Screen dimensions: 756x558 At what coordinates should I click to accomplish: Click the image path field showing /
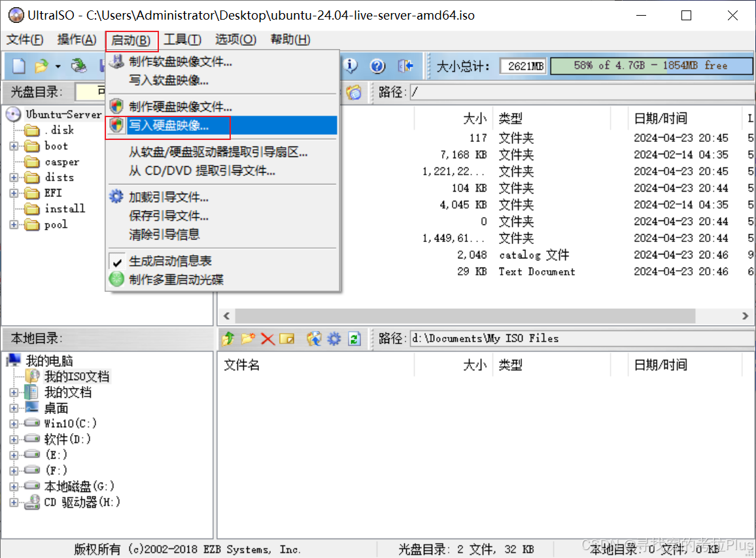click(x=583, y=92)
